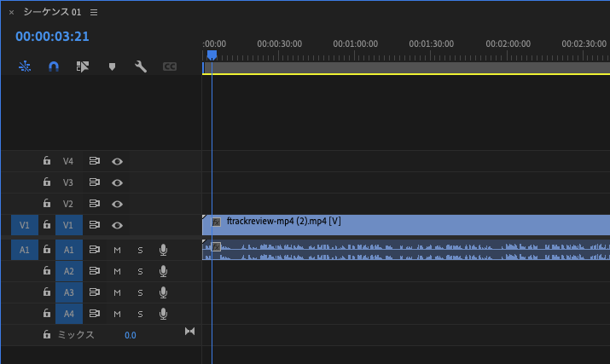Toggle insert sequences as nests icon
Image resolution: width=610 pixels, height=364 pixels.
pyautogui.click(x=25, y=66)
